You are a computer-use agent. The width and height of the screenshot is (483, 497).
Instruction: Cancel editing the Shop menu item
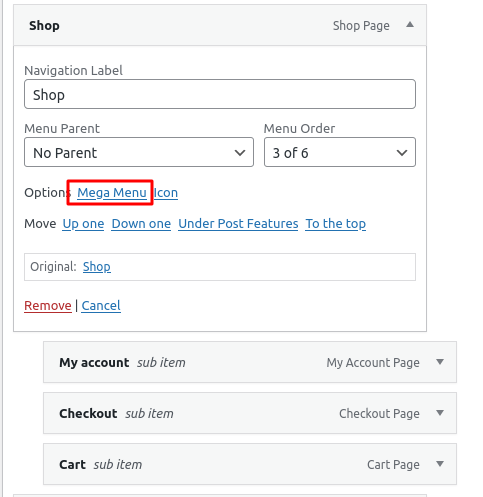tap(101, 306)
